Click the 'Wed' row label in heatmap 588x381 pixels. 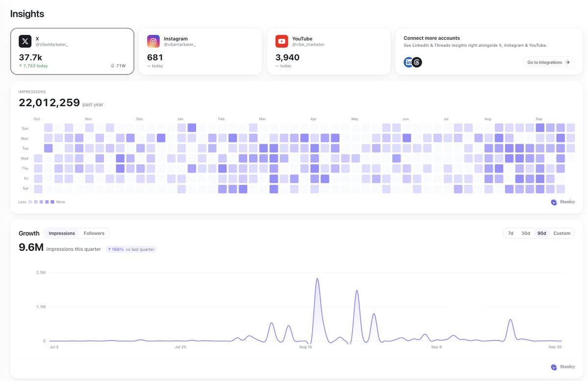25,158
